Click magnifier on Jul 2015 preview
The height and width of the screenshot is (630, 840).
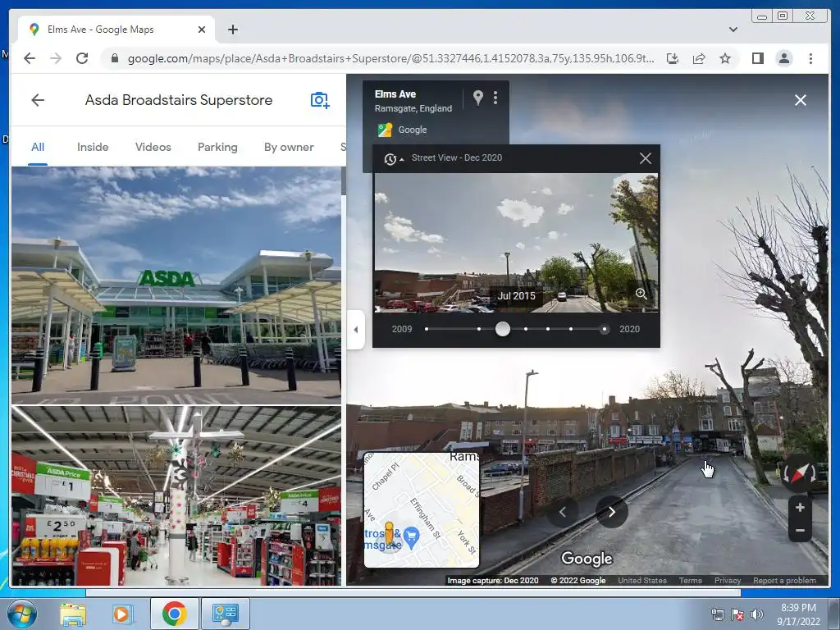pos(641,293)
